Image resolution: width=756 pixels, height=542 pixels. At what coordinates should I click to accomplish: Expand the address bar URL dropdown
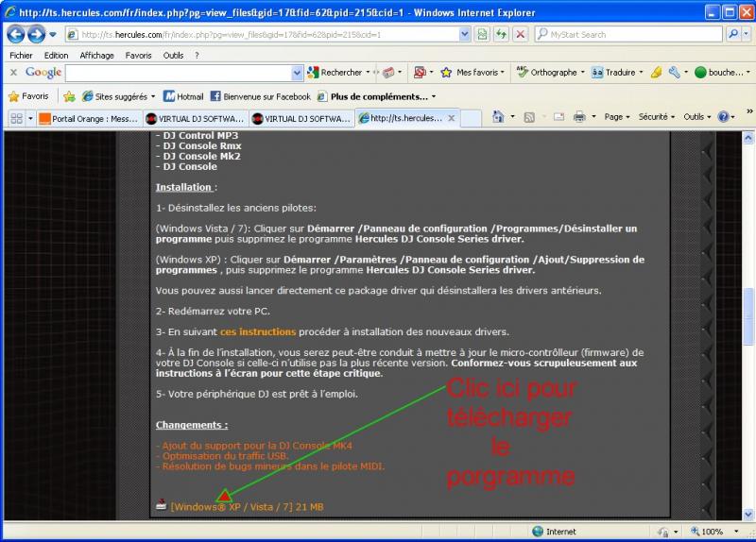(464, 34)
